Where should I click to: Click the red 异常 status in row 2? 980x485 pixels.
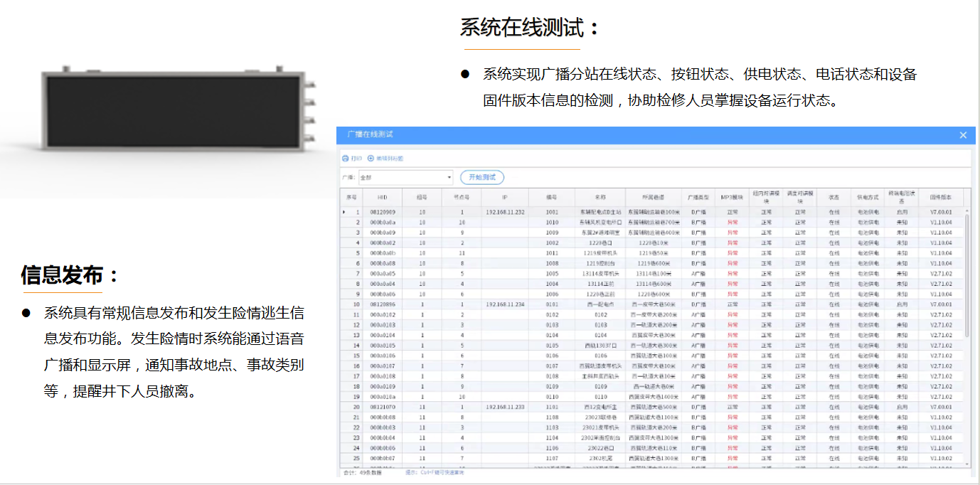[x=731, y=223]
